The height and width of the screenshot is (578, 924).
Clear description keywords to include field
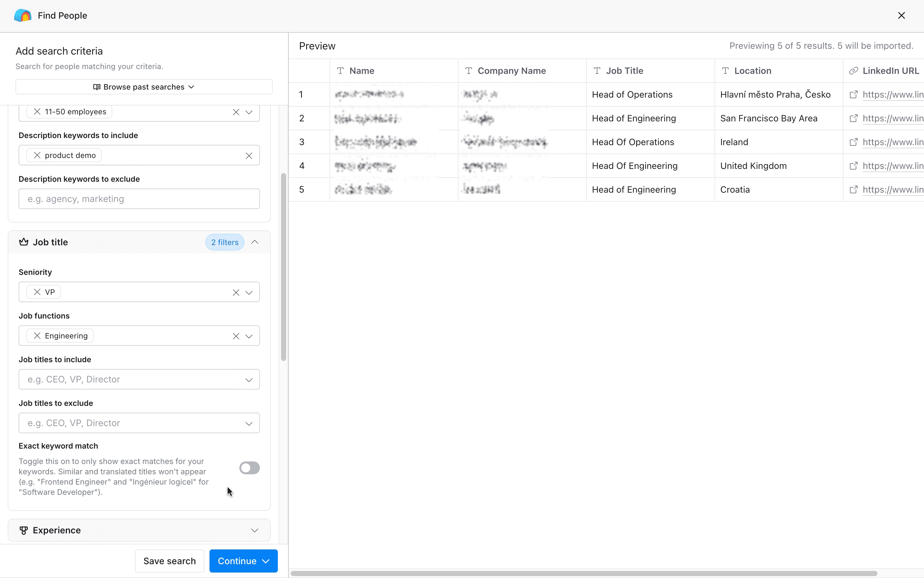[x=249, y=156]
